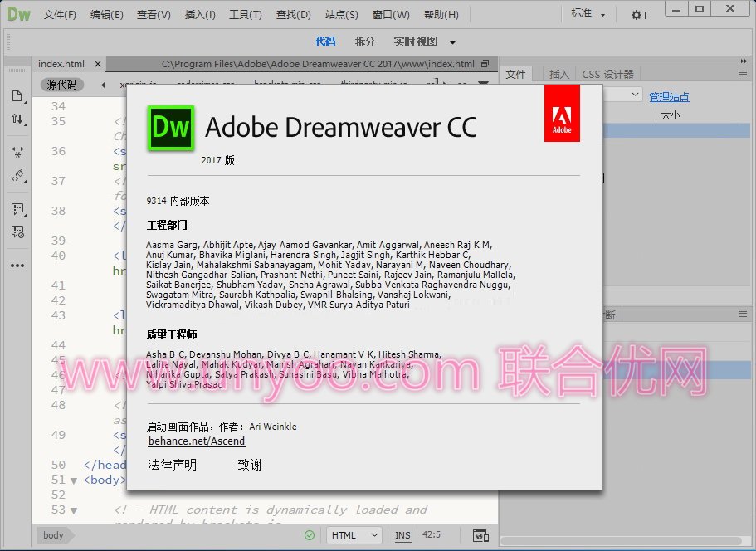Open the 查看(V) menu
This screenshot has height=551, width=756.
click(x=154, y=15)
